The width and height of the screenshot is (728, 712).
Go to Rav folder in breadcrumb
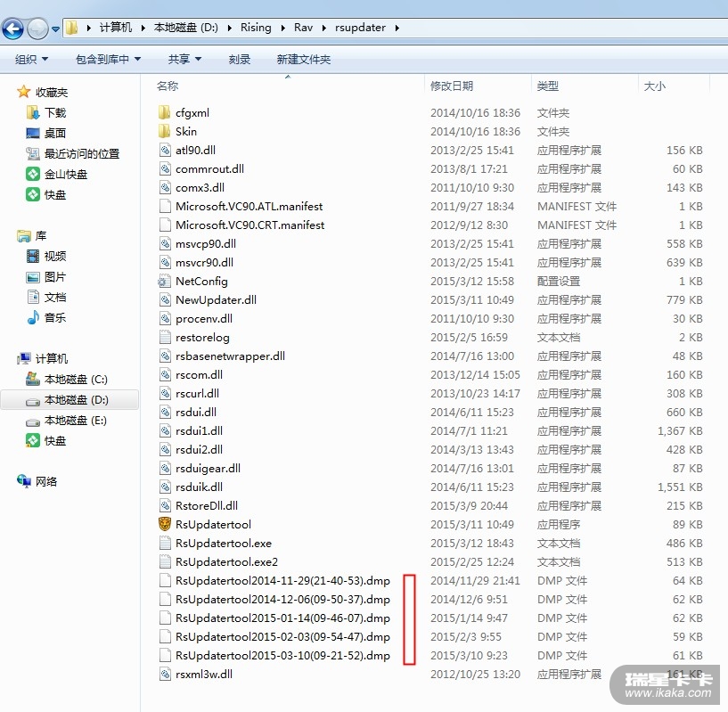click(303, 28)
